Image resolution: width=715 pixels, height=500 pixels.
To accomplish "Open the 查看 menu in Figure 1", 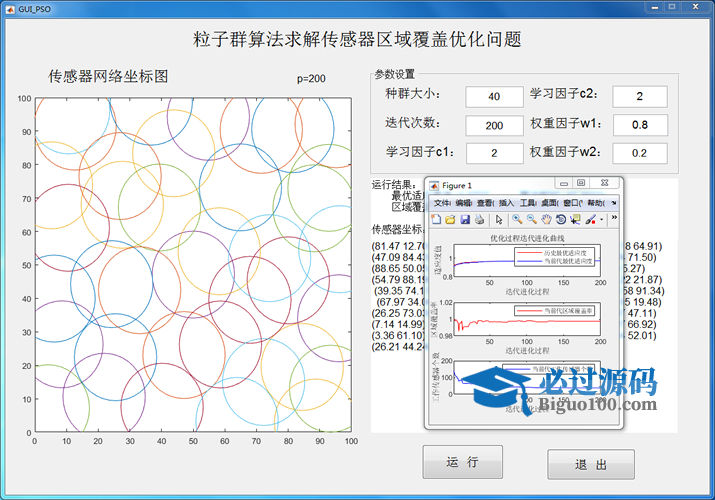I will 486,203.
